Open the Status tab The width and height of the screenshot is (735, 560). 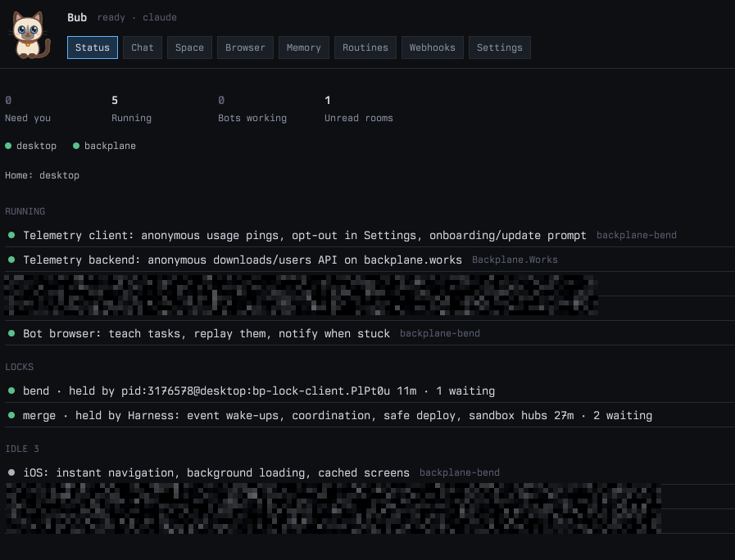pyautogui.click(x=93, y=47)
